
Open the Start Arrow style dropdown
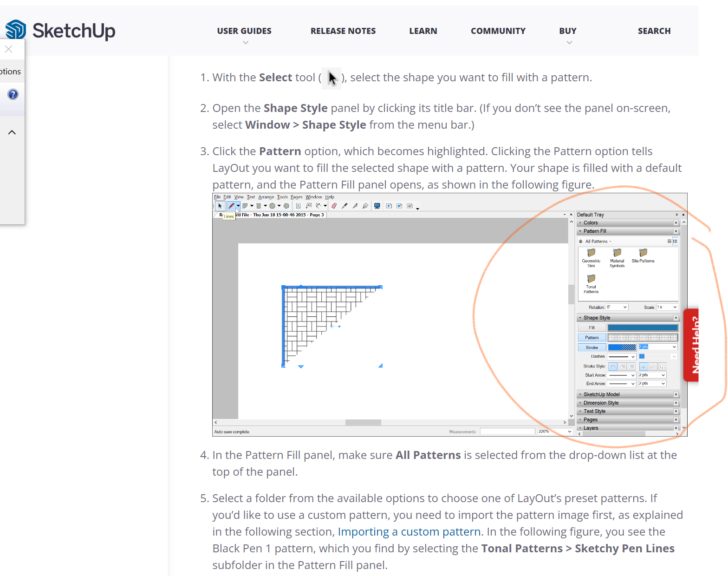point(622,375)
